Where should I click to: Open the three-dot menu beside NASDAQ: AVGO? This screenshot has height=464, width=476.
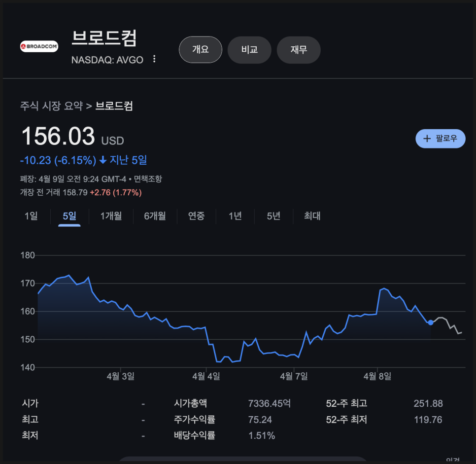(x=154, y=59)
